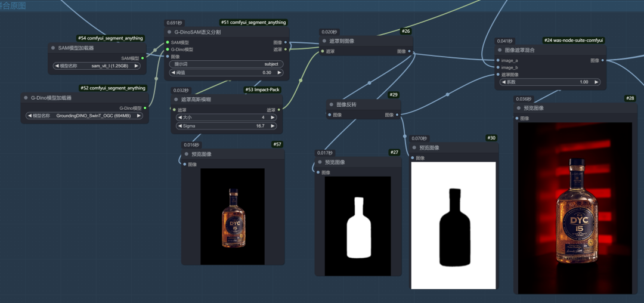Click the #51 comfyui_segment_anything badge
Image resolution: width=644 pixels, height=303 pixels.
tap(253, 22)
